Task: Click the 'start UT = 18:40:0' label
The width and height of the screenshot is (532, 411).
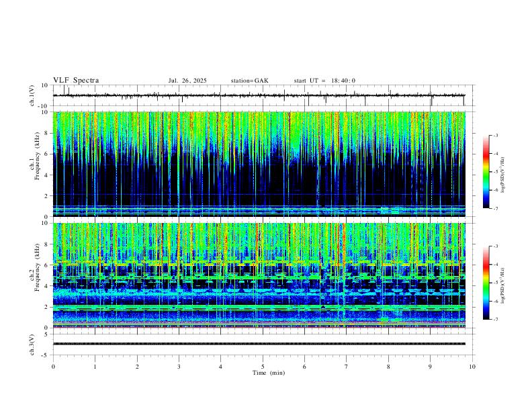Action: (x=324, y=81)
